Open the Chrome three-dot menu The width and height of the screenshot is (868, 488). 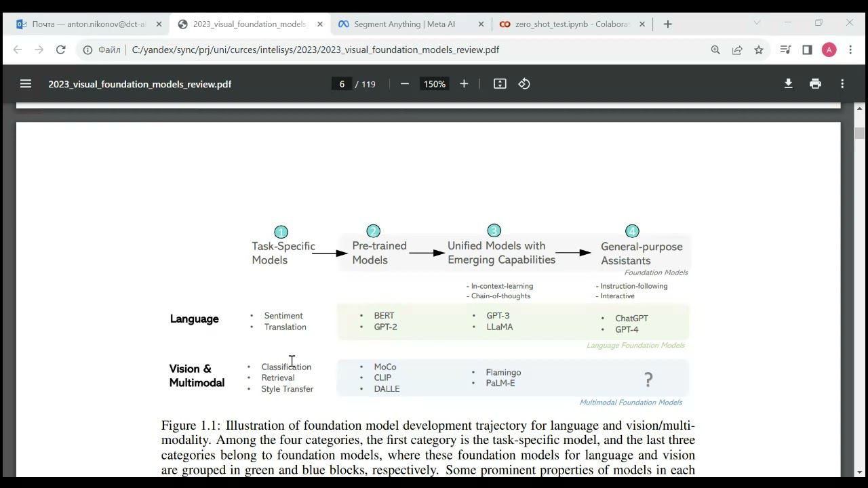pyautogui.click(x=850, y=49)
